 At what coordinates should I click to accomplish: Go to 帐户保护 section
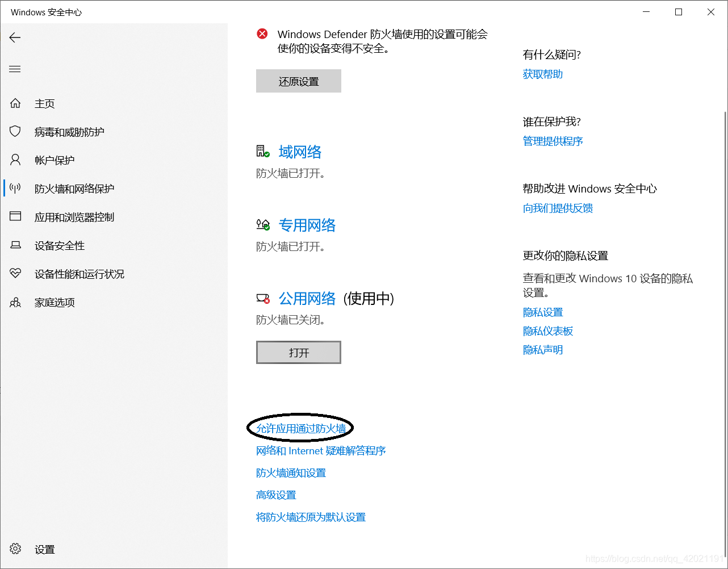[55, 160]
